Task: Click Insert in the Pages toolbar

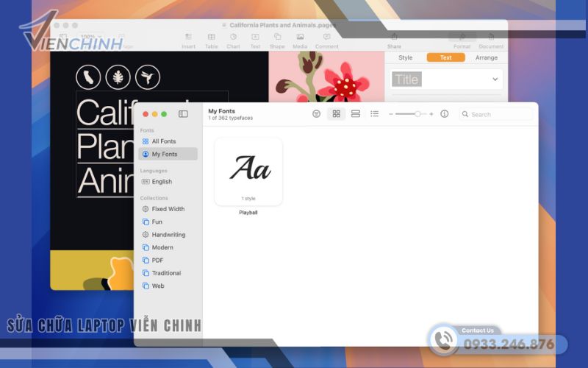Action: [x=188, y=41]
